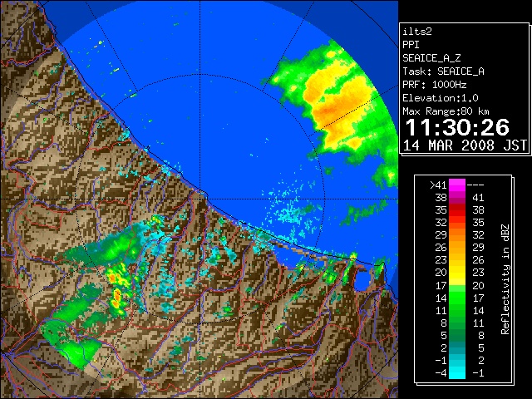Click the 'PRF: 1000Hz' text
Viewport: 532px width, 399px height.
pyautogui.click(x=435, y=85)
